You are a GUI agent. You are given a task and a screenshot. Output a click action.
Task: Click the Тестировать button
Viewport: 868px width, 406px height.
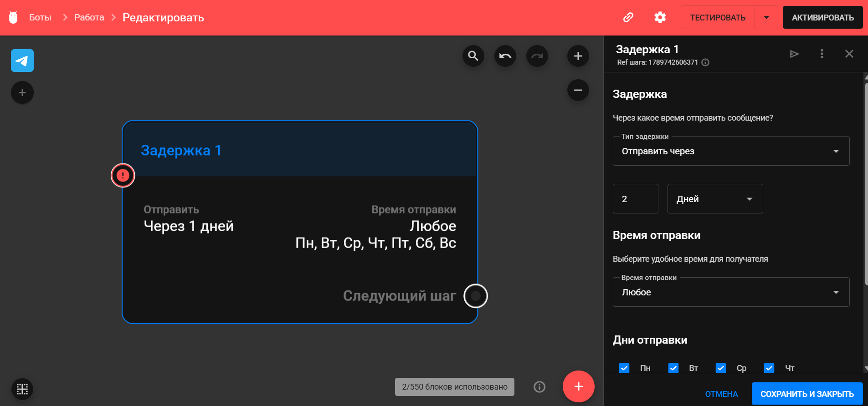[718, 18]
